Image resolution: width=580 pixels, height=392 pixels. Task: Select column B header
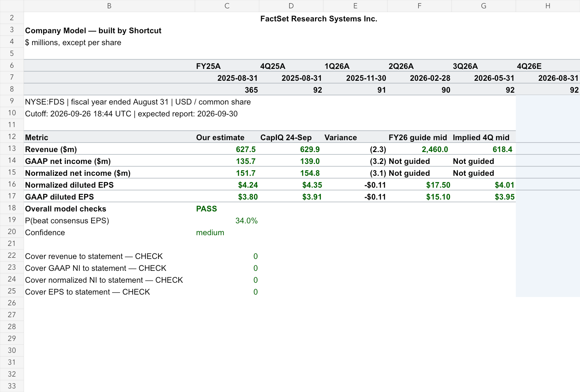(109, 6)
